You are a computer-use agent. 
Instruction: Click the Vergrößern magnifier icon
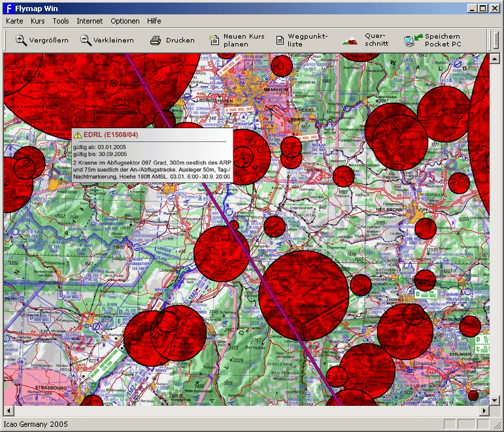coord(21,40)
